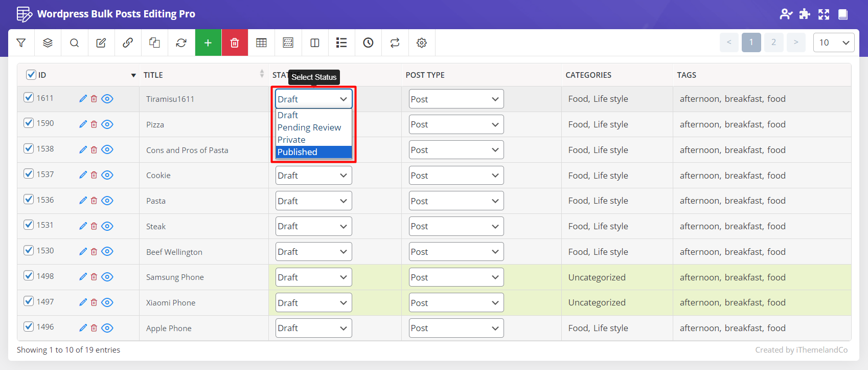
Task: Click the red trash delete toolbar button
Action: click(235, 43)
